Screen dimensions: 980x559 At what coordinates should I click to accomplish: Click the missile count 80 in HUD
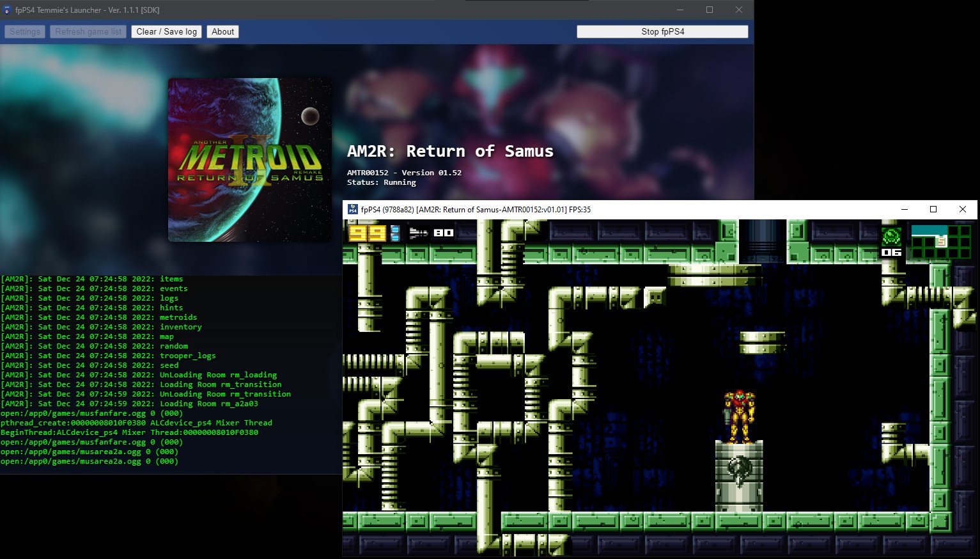[x=444, y=233]
